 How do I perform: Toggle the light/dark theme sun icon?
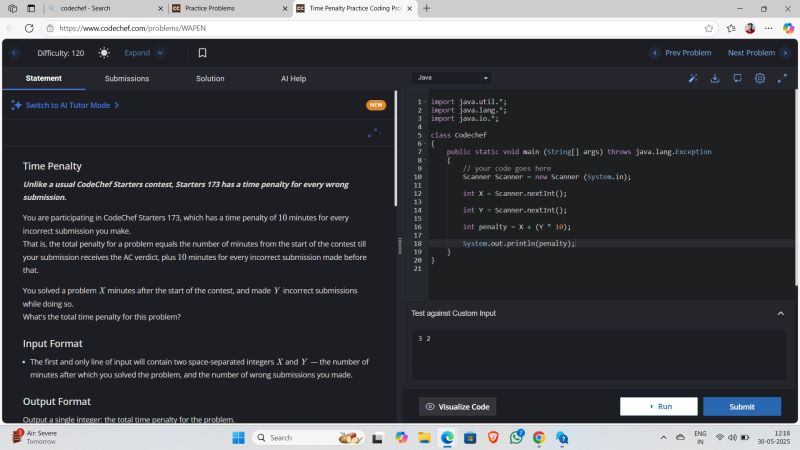104,53
